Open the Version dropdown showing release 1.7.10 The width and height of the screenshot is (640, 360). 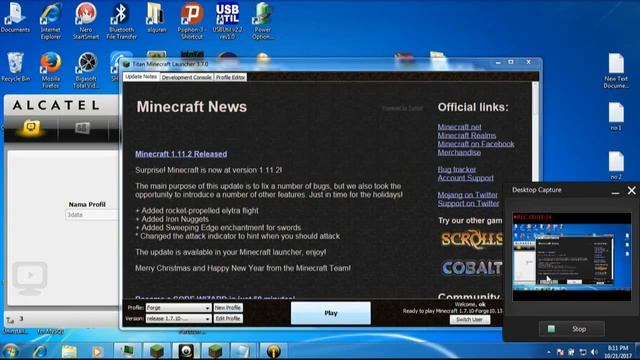point(178,318)
